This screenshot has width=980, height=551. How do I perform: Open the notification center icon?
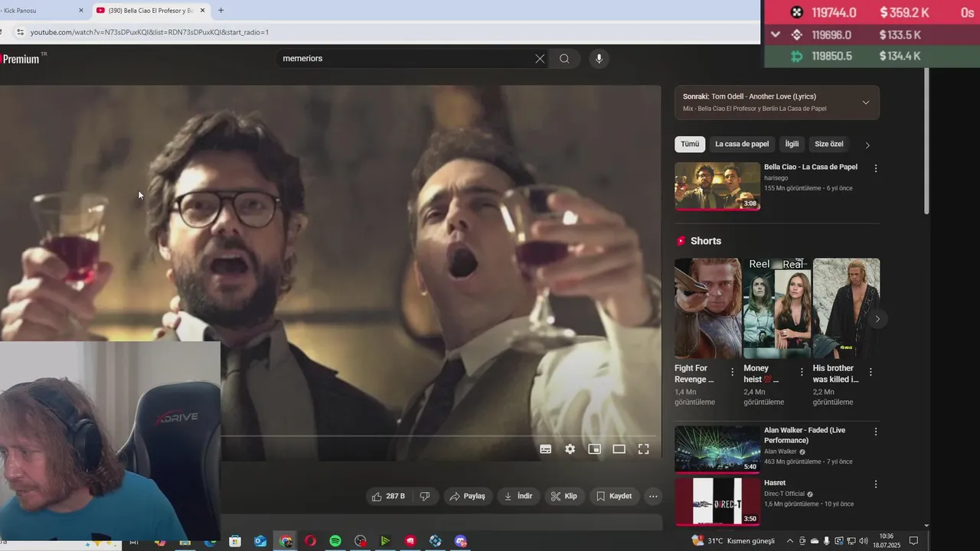coord(913,541)
